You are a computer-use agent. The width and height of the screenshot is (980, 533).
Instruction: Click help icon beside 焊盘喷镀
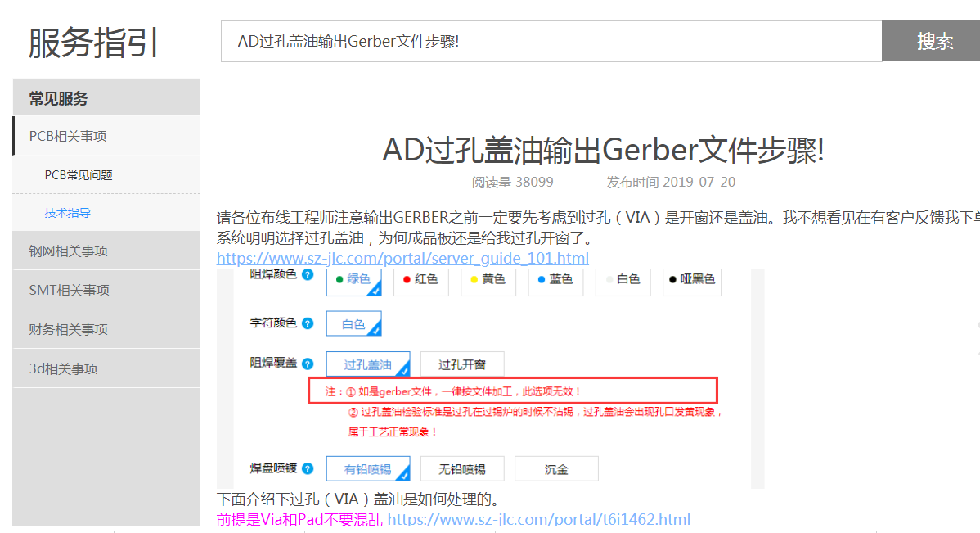[308, 468]
